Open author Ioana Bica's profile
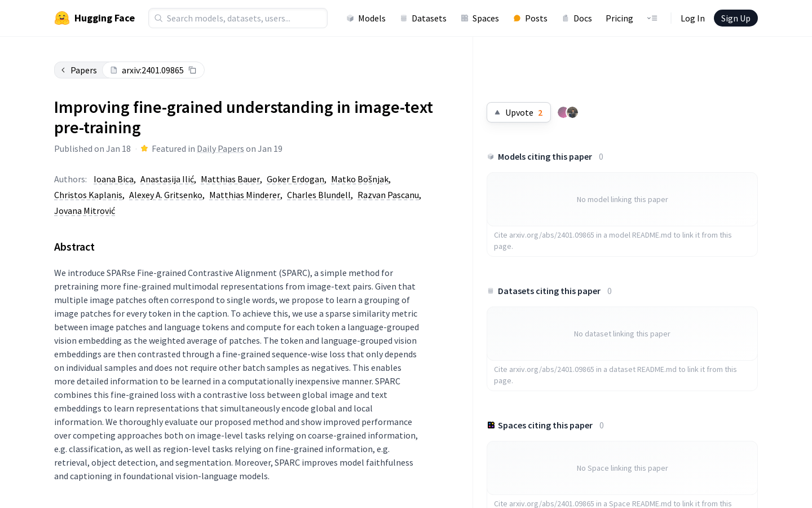Viewport: 812px width, 508px height. 113,179
